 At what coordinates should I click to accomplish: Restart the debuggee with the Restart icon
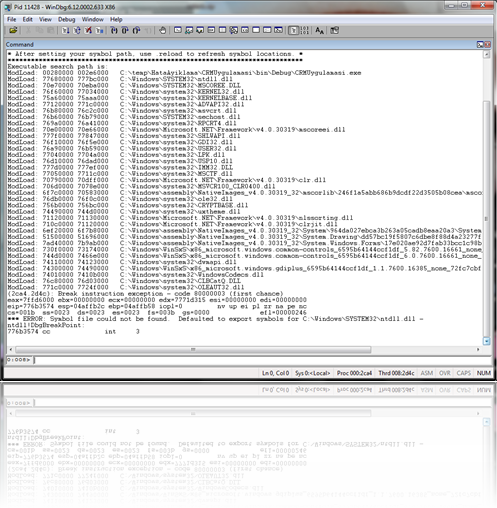[x=77, y=30]
